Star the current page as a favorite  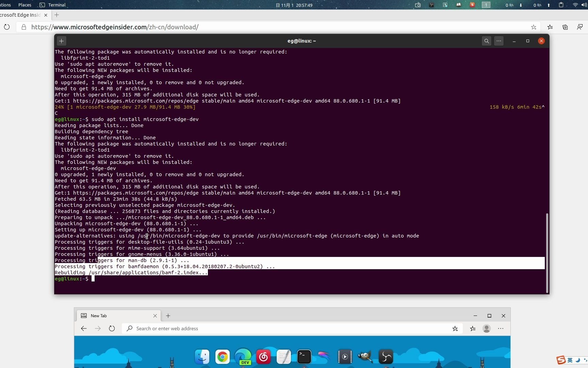pos(534,27)
